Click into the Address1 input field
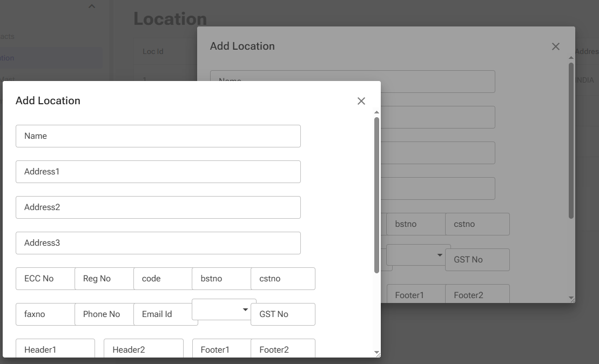599x364 pixels. pyautogui.click(x=158, y=172)
